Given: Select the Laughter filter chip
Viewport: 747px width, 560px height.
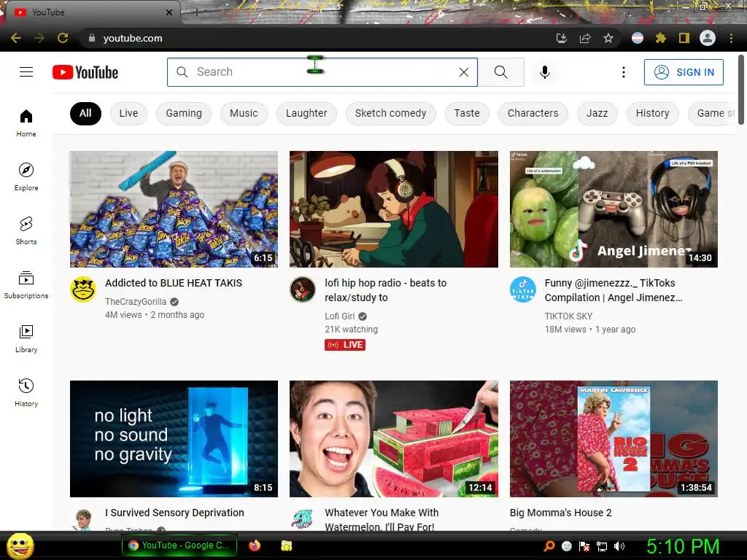Looking at the screenshot, I should [306, 113].
